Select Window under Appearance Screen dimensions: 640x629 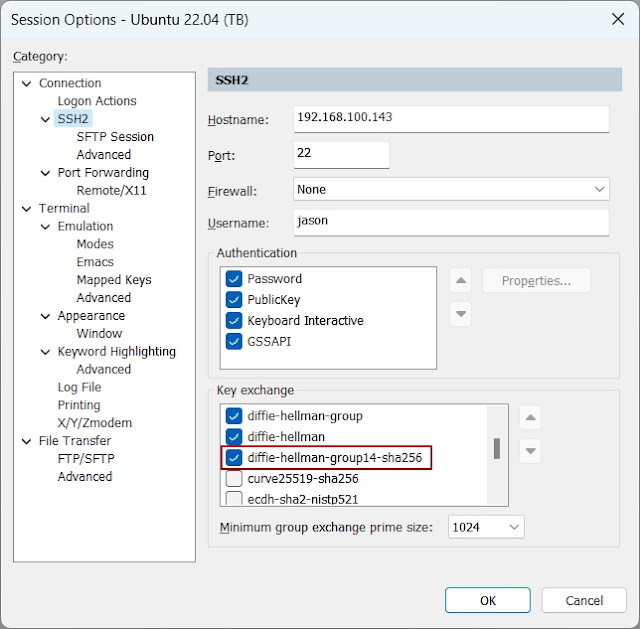(x=99, y=333)
